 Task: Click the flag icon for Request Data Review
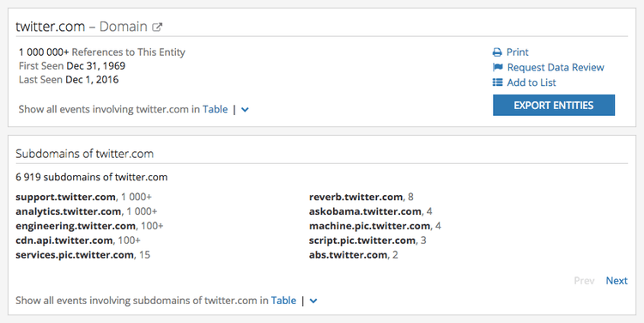click(498, 67)
